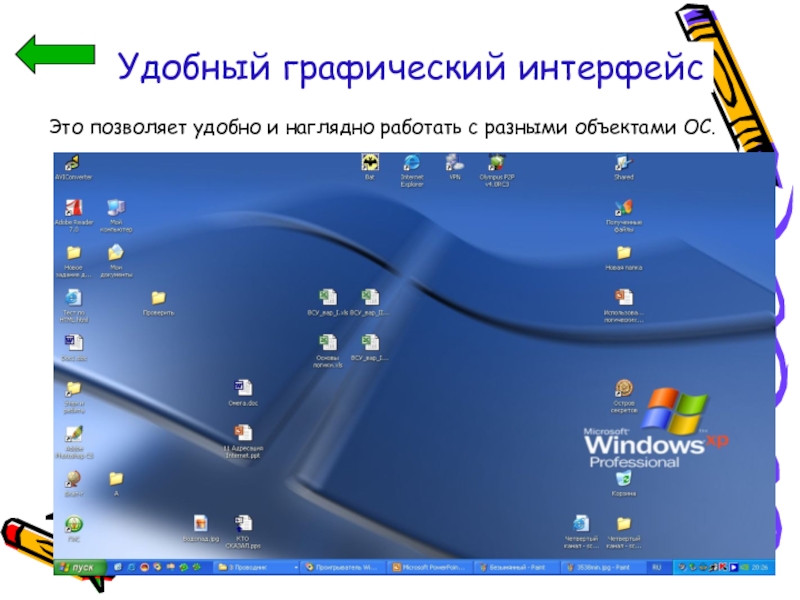Open the Проверить folder
Viewport: 800px width, 600px height.
[159, 303]
